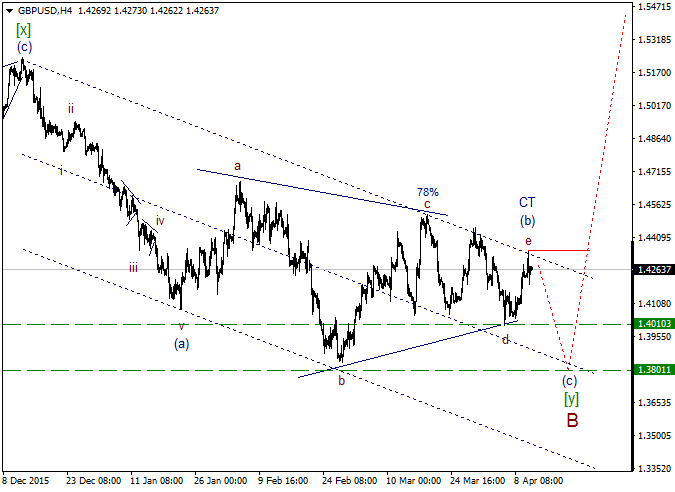675x492 pixels.
Task: Click the GBPUSD,H4 chart title
Action: click(45, 11)
